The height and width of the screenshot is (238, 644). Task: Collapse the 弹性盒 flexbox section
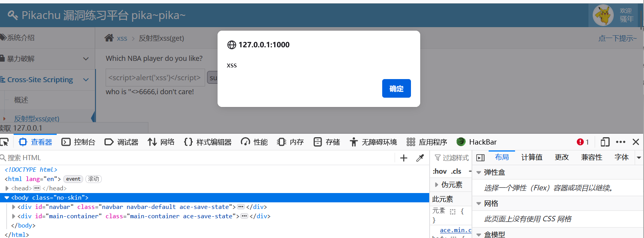(x=479, y=172)
